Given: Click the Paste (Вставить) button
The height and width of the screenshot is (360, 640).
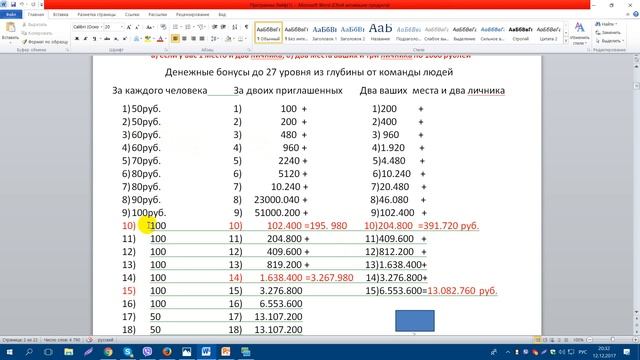Looking at the screenshot, I should 10,32.
